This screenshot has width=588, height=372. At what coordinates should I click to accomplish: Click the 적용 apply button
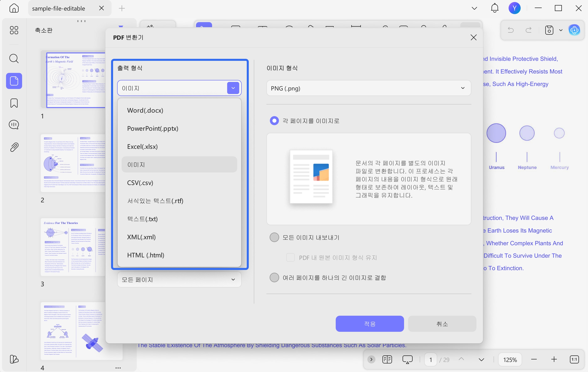coord(370,324)
